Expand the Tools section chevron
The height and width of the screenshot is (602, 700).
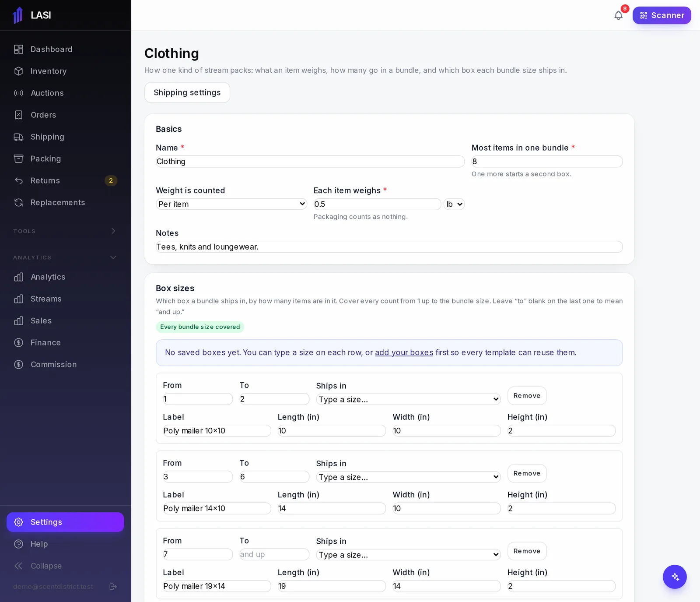coord(113,231)
